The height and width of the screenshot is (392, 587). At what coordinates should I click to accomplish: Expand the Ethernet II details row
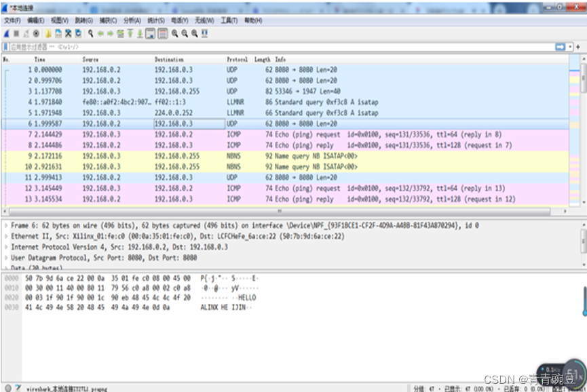pyautogui.click(x=6, y=237)
